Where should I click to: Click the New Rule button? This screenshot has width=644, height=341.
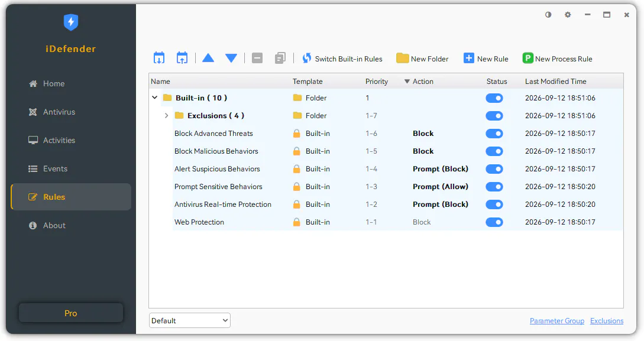click(486, 59)
